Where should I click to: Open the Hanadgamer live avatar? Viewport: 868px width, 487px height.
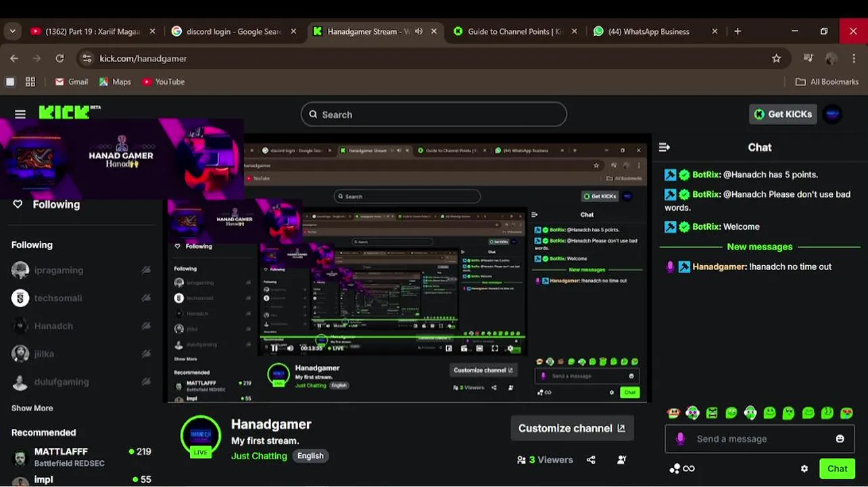[x=201, y=436]
